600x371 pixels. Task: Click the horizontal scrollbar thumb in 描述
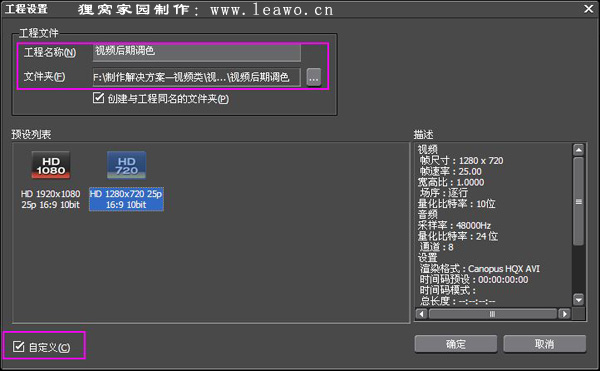[492, 314]
